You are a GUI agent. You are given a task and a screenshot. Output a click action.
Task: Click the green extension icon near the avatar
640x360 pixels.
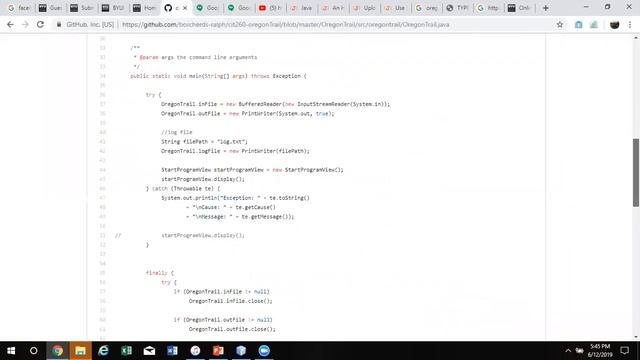coord(594,24)
